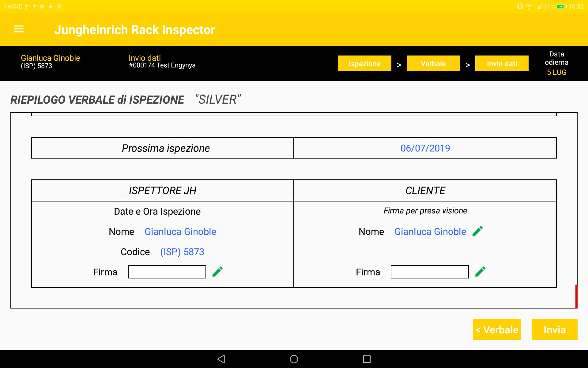The width and height of the screenshot is (588, 368).
Task: Tap the vibrate mode status icon
Action: (520, 6)
